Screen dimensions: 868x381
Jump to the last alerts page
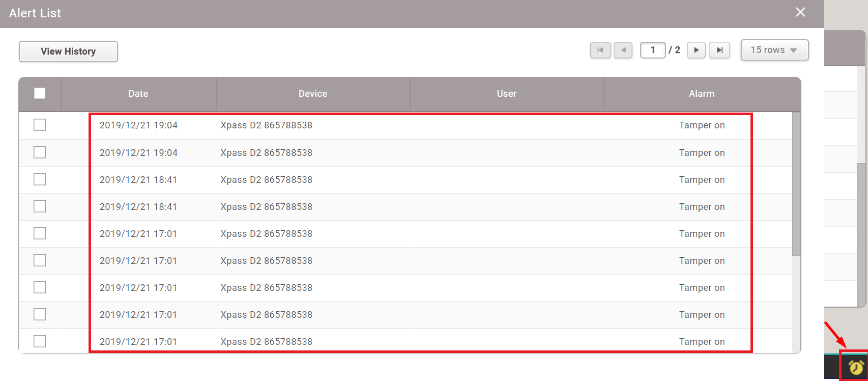tap(719, 50)
